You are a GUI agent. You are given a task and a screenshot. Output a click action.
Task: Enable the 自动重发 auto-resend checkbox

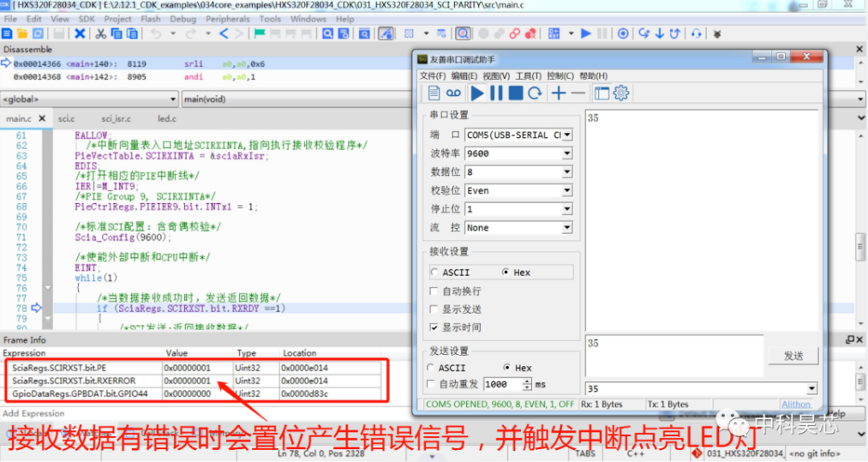[x=431, y=384]
